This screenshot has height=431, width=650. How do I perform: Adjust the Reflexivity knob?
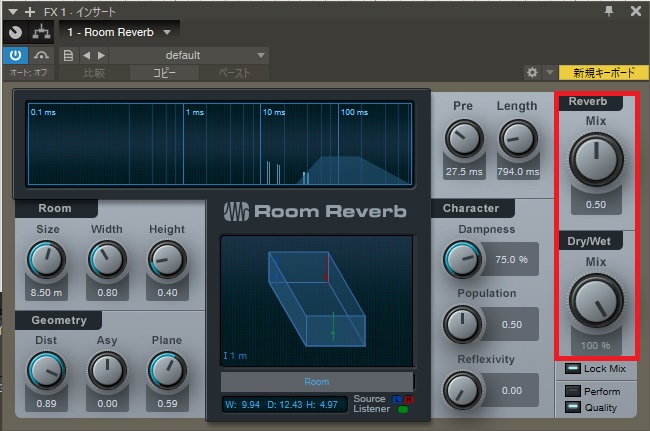click(462, 390)
